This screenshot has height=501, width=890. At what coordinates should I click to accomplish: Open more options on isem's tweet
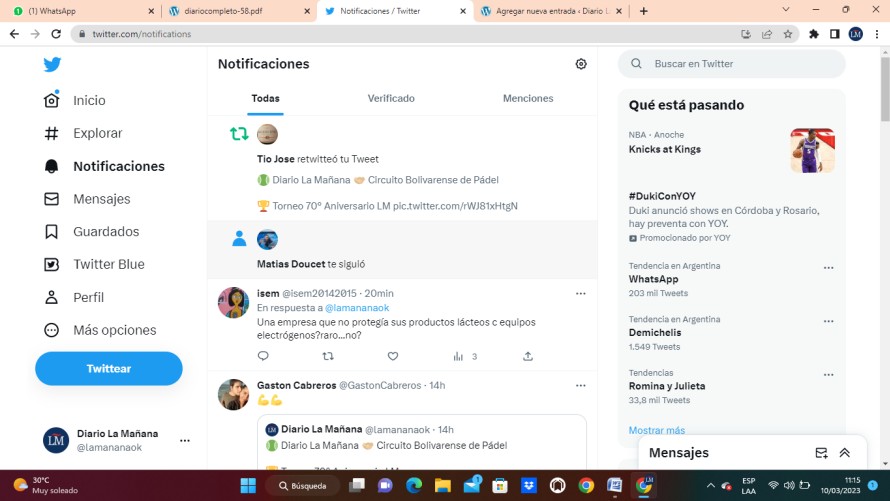point(580,294)
